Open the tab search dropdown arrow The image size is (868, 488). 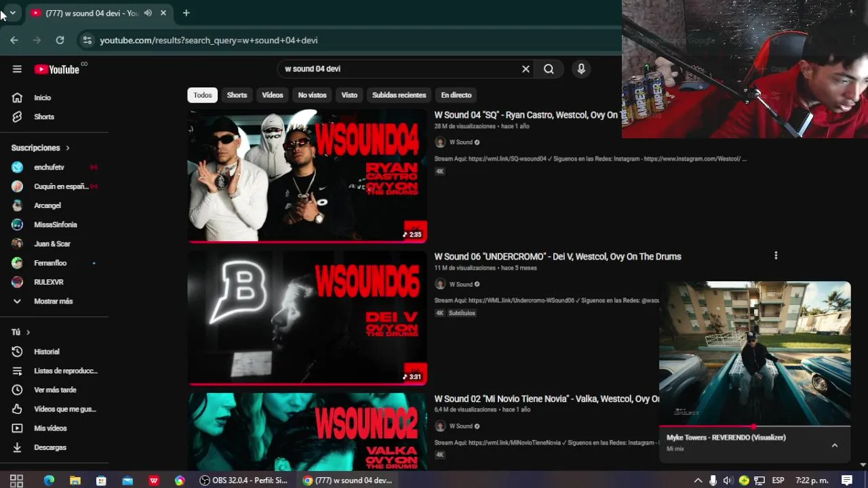[x=12, y=12]
